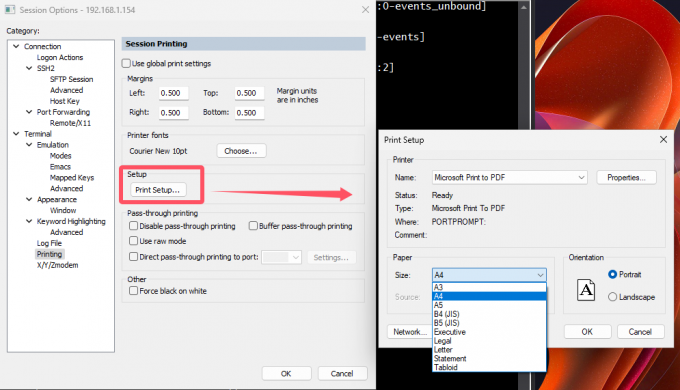This screenshot has height=390, width=680.
Task: Select Logon Actions category
Action: 60,57
